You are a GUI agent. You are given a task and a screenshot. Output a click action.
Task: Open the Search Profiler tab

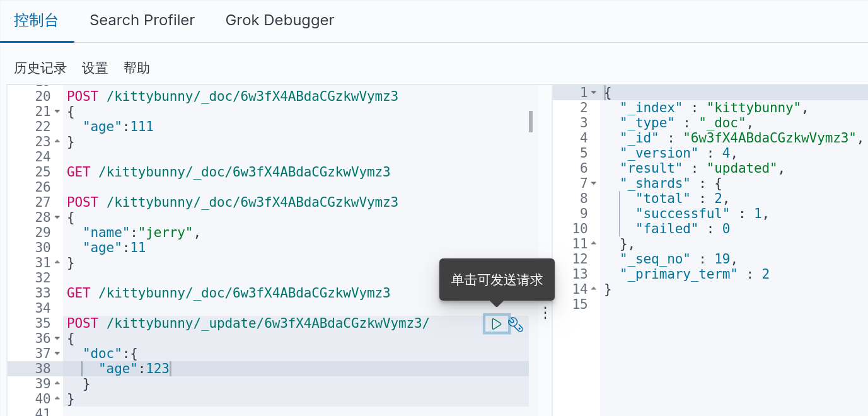pyautogui.click(x=142, y=20)
